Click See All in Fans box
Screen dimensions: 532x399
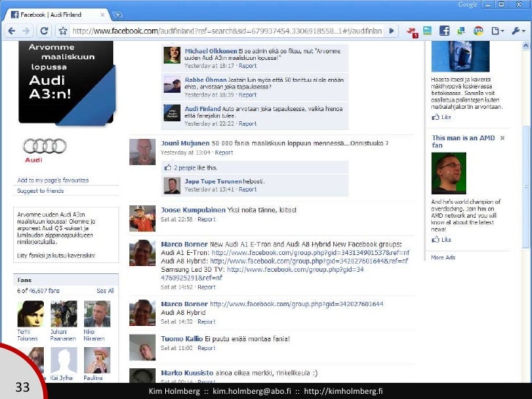[105, 291]
